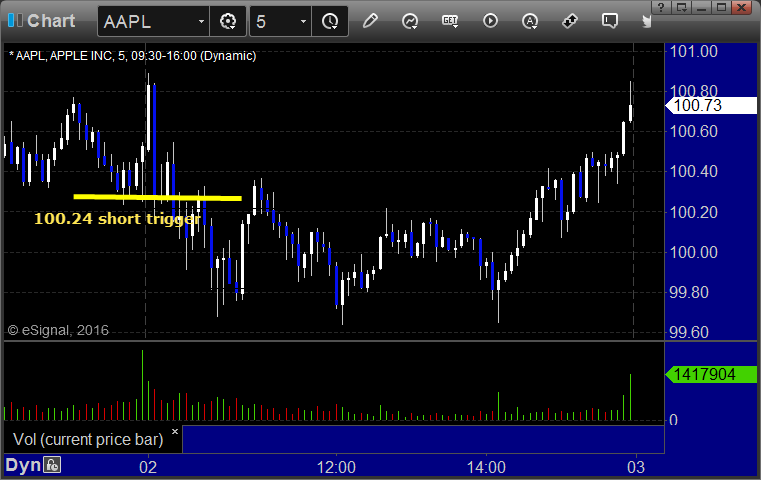The image size is (761, 480).
Task: Click the 99.60 price axis label
Action: pos(689,332)
